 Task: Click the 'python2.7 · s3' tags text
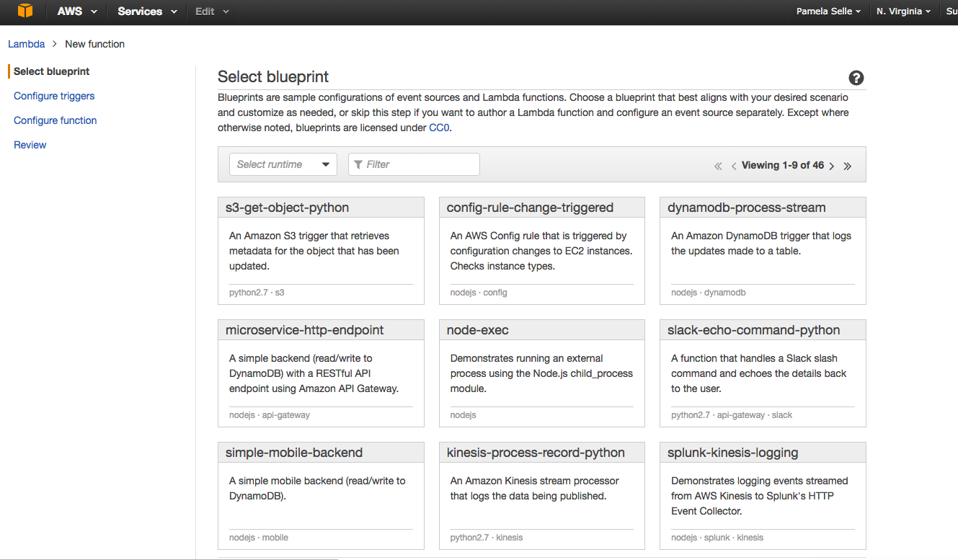pyautogui.click(x=257, y=293)
